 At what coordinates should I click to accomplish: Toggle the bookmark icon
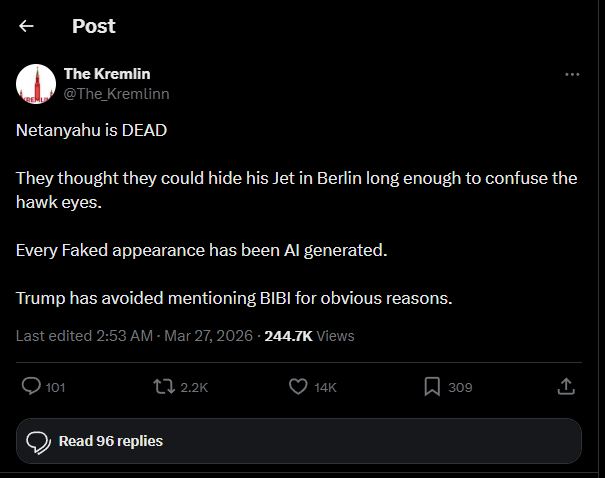[431, 386]
